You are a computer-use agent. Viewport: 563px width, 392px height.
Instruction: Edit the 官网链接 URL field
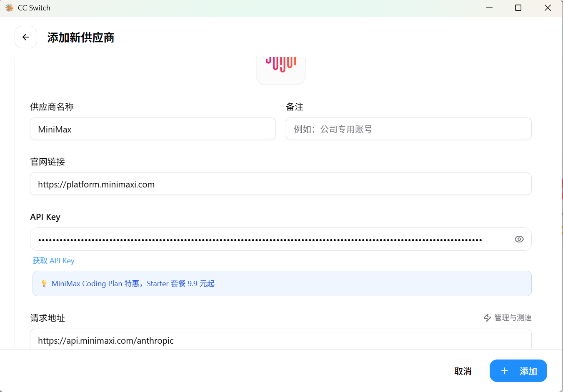(x=281, y=184)
